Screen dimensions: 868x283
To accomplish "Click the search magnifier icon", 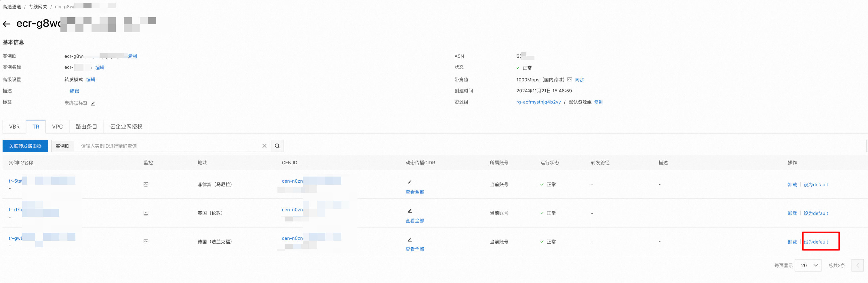I will (277, 146).
